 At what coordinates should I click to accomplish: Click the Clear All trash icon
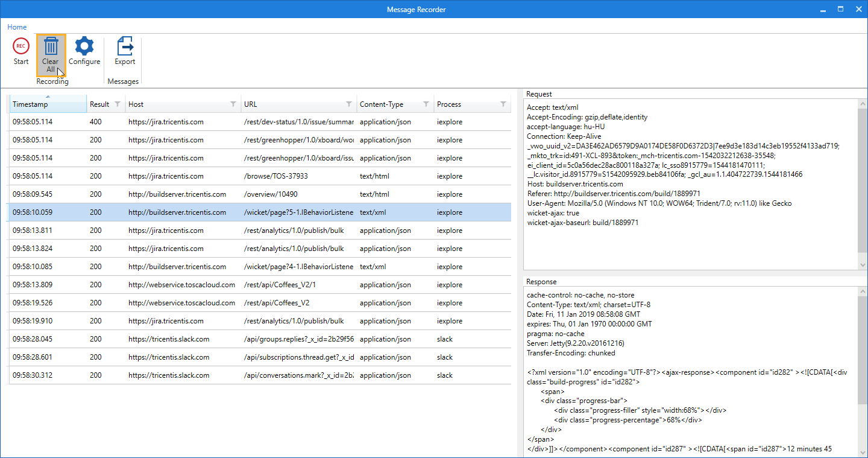coord(51,46)
